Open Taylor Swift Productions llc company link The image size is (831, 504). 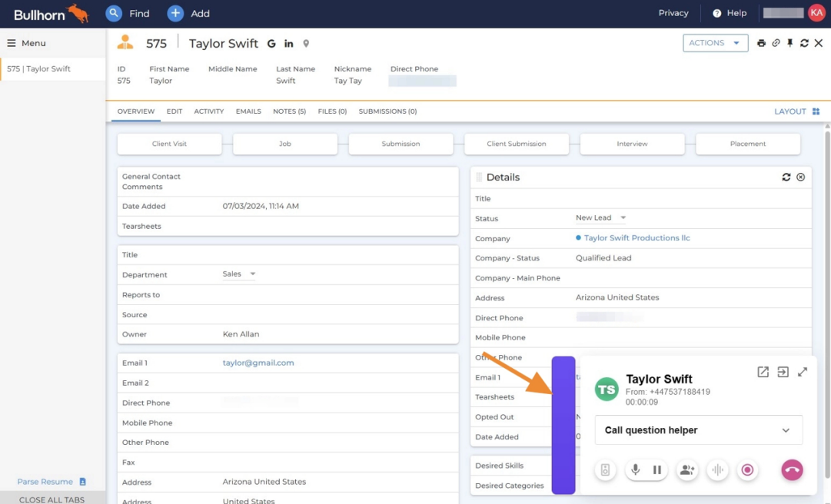pos(637,237)
